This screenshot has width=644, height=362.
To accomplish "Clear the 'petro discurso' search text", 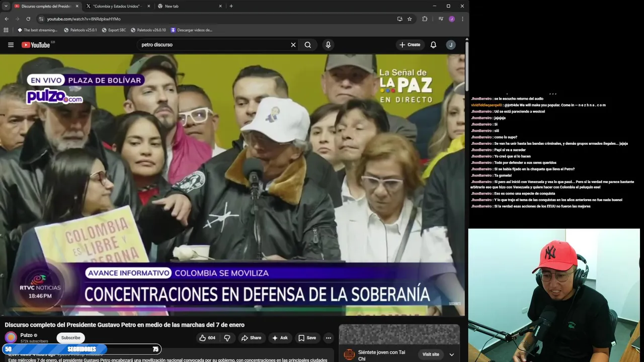I will (293, 45).
